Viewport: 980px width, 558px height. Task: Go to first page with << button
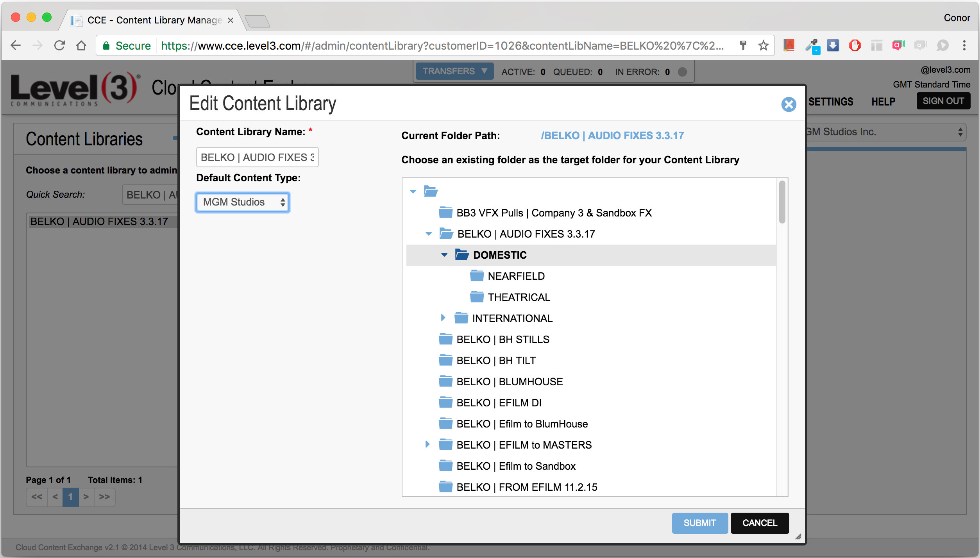tap(37, 497)
